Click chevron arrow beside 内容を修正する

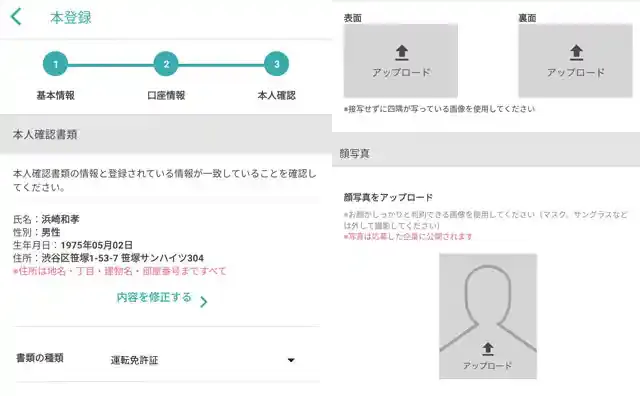coord(204,302)
